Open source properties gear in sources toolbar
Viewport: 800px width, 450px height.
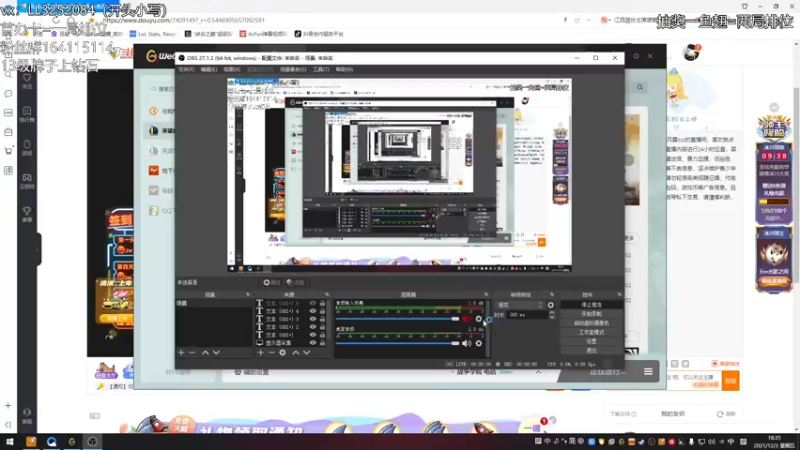(x=283, y=353)
